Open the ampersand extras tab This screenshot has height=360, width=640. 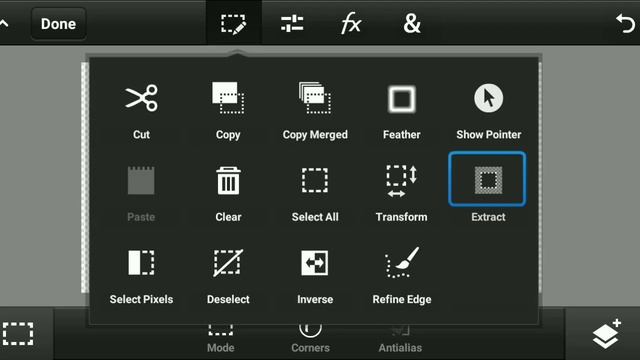[411, 24]
